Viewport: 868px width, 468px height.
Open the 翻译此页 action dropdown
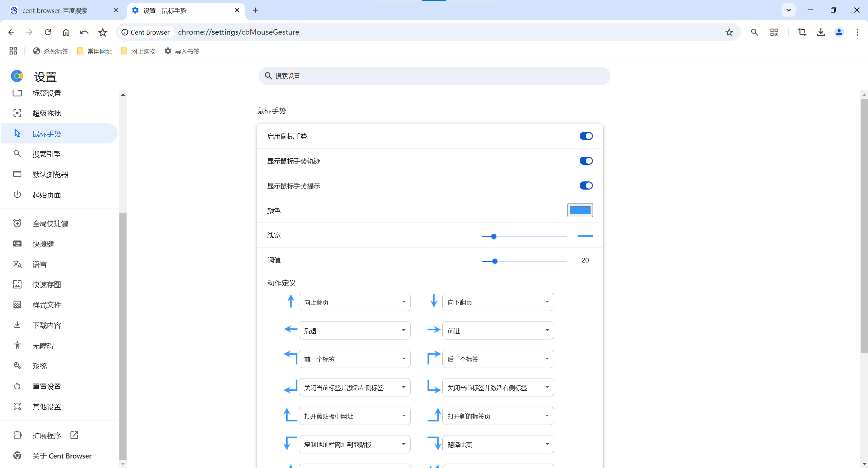[x=498, y=444]
